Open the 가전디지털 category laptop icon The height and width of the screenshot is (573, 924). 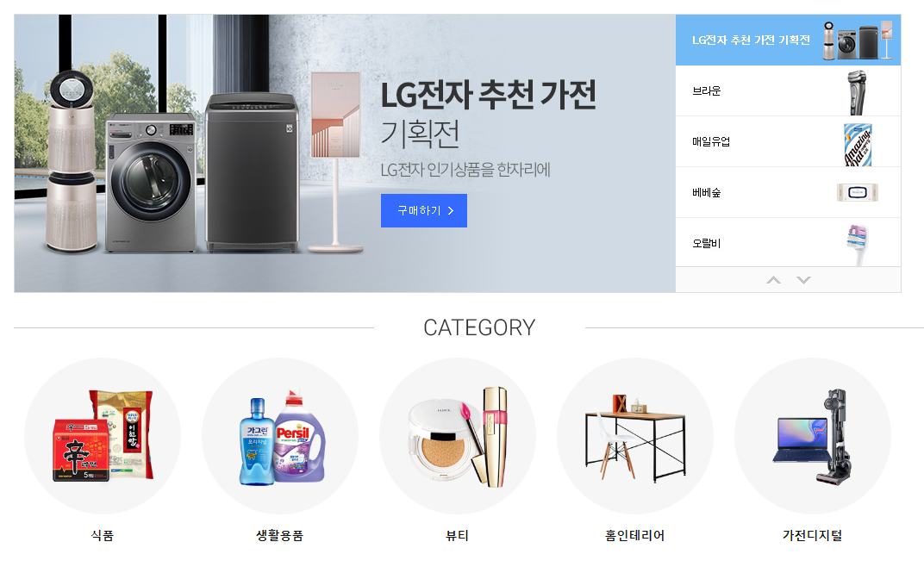click(812, 436)
